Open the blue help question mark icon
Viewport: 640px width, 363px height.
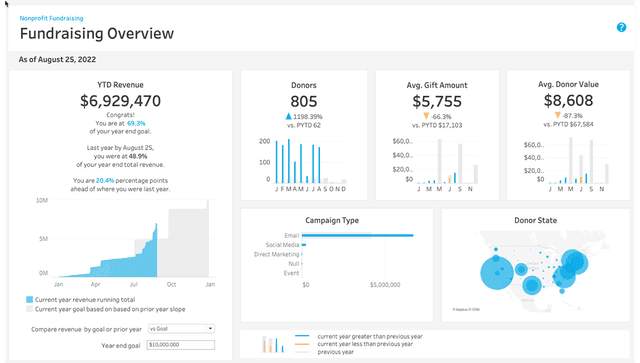621,27
